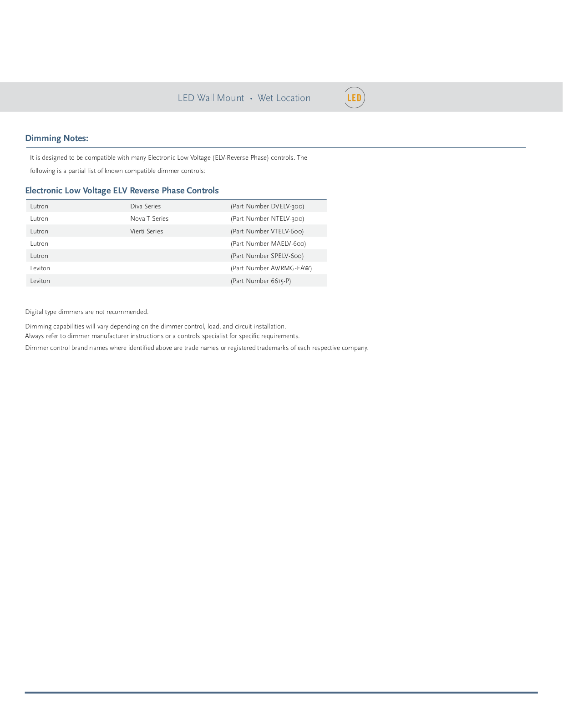Click 'Digital type dimmers are not recommended.' line
Image resolution: width=563 pixels, height=728 pixels.
87,312
